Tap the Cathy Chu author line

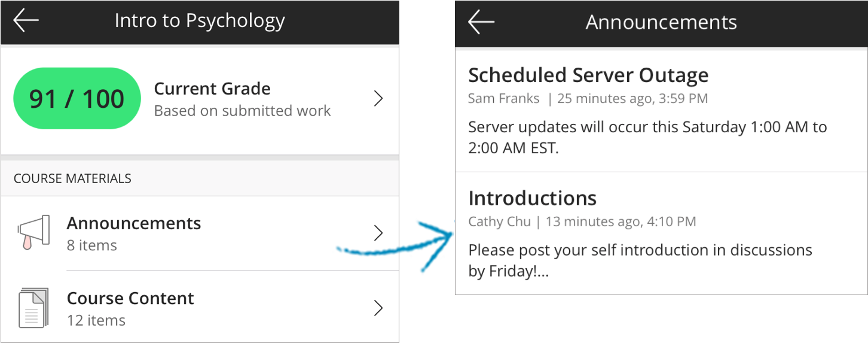point(582,221)
